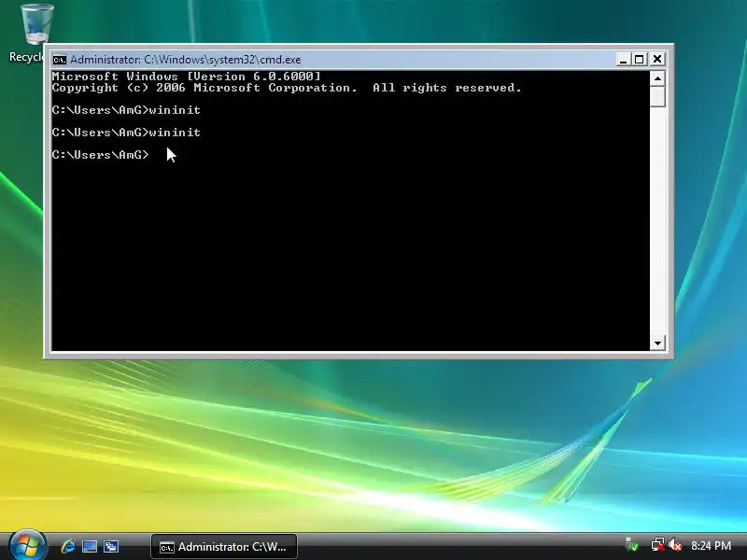Click the muted volume tray icon
The image size is (747, 560).
tap(675, 545)
